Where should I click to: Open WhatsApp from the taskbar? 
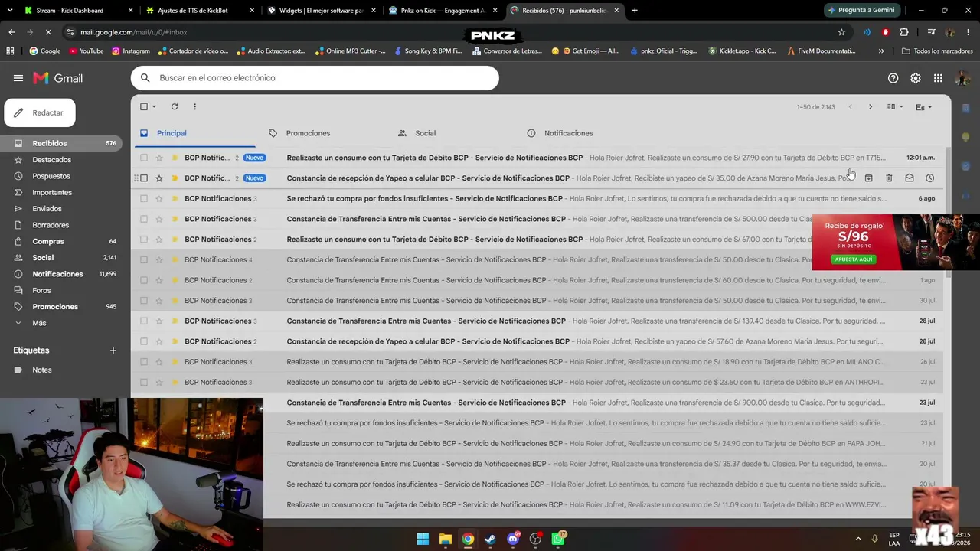pyautogui.click(x=559, y=539)
